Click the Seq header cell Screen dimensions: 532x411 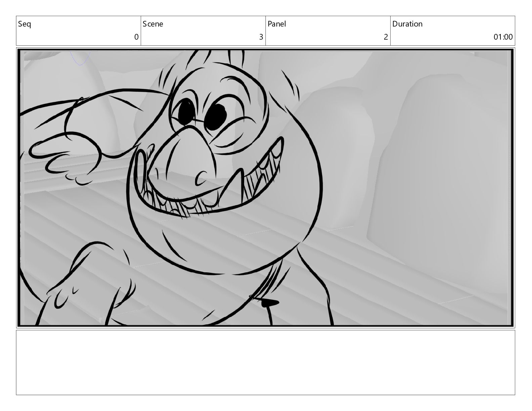78,31
